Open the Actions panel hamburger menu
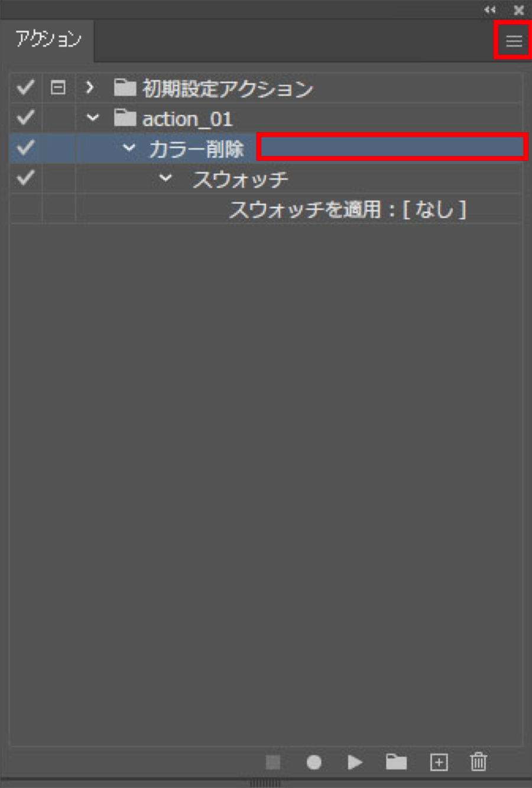 point(514,41)
